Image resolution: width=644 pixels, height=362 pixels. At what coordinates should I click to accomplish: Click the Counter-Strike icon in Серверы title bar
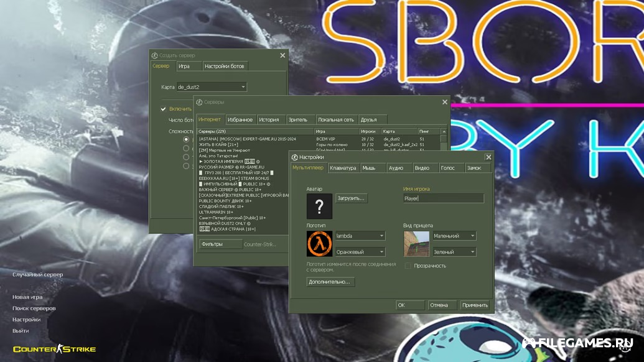pyautogui.click(x=199, y=102)
